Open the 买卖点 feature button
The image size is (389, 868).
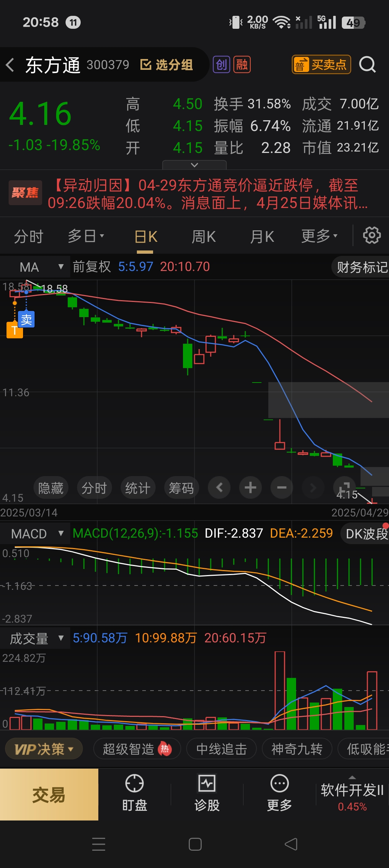(321, 65)
